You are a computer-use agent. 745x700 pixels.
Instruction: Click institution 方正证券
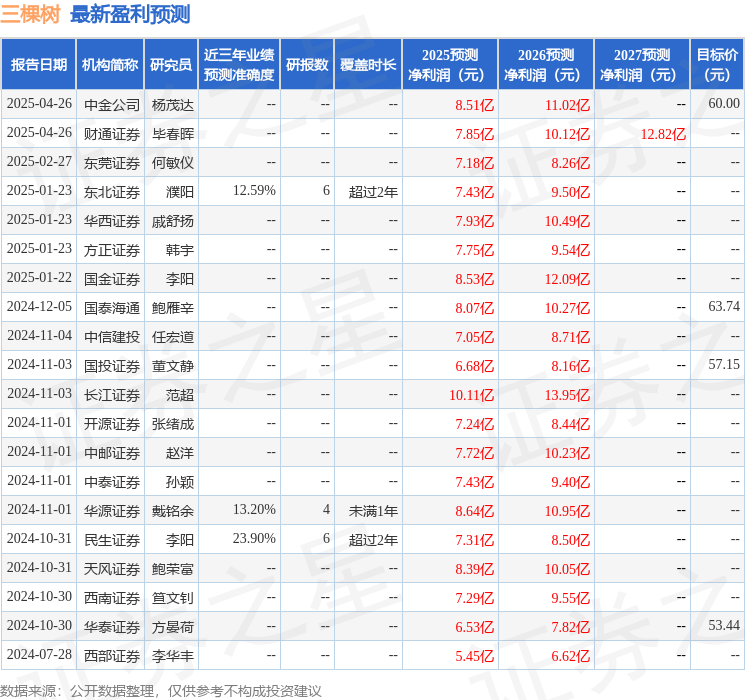[112, 250]
